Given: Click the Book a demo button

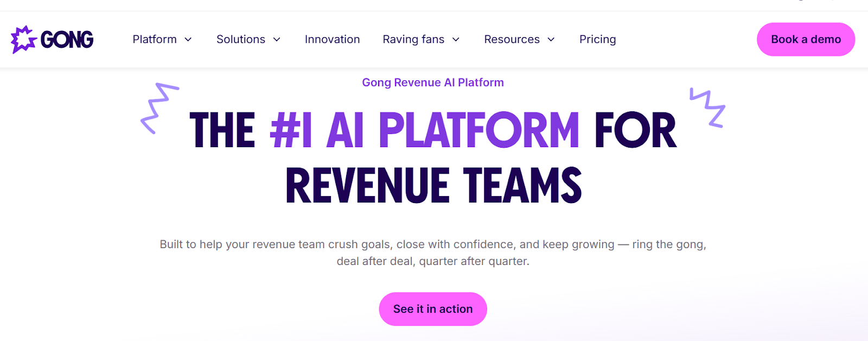Looking at the screenshot, I should pyautogui.click(x=806, y=39).
